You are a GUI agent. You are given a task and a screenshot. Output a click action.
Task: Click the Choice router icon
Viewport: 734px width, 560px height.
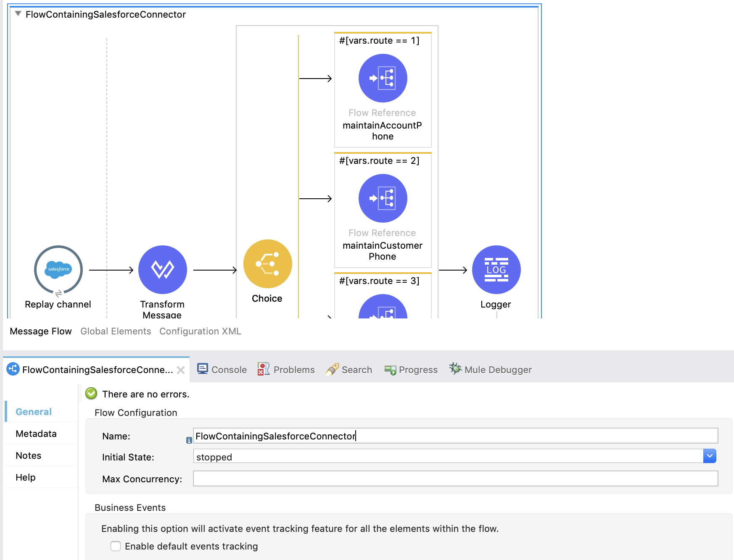pyautogui.click(x=267, y=263)
